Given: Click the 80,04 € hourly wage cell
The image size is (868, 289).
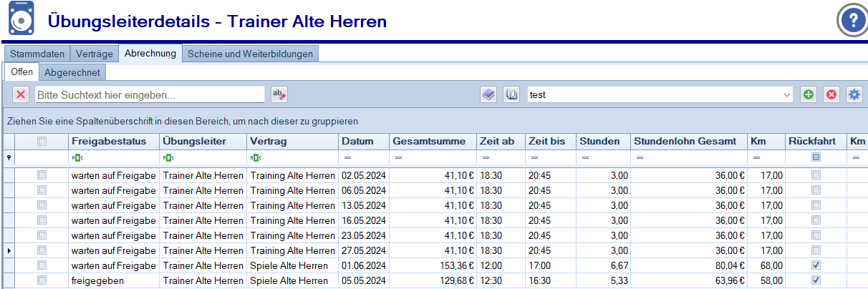Looking at the screenshot, I should 689,265.
